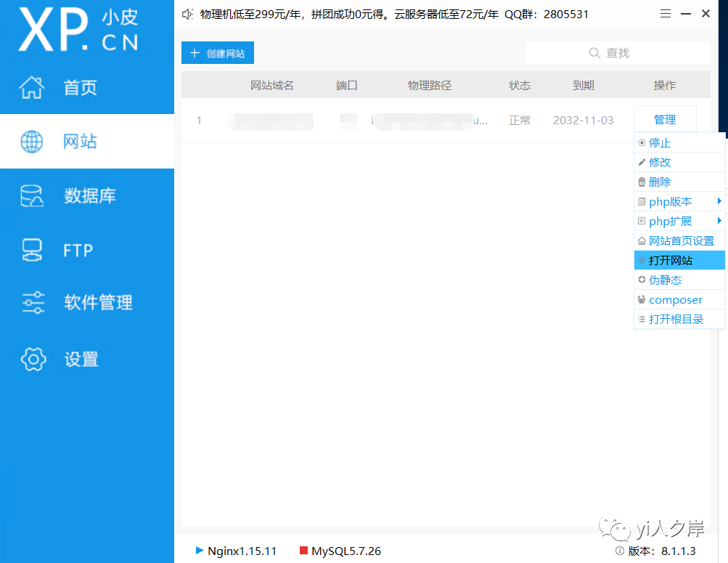Choose composer menu entry
Image resolution: width=728 pixels, height=563 pixels.
pos(679,299)
